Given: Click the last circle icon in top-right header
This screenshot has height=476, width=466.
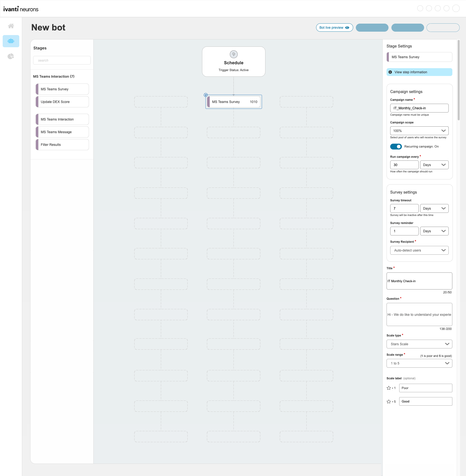Looking at the screenshot, I should pos(456,8).
